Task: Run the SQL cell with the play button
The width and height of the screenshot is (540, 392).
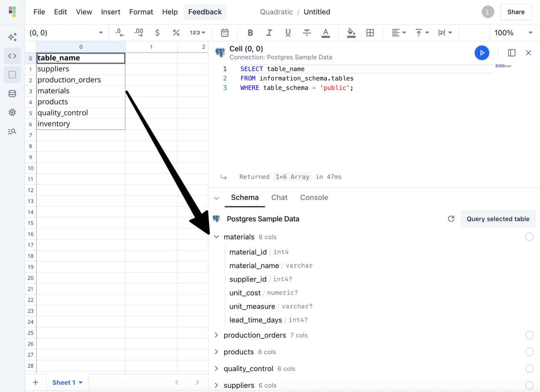Action: 482,52
